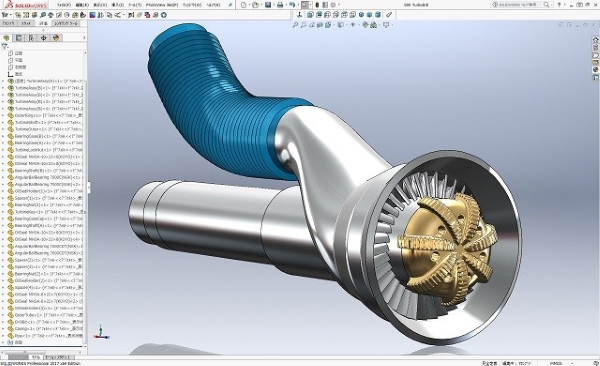
Task: Click the Appearances color ball icon
Action: (595, 70)
